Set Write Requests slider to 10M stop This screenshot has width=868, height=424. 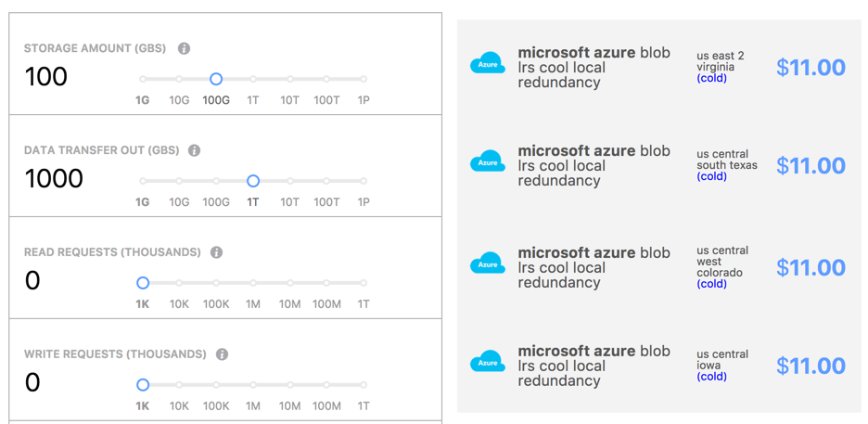coord(290,385)
